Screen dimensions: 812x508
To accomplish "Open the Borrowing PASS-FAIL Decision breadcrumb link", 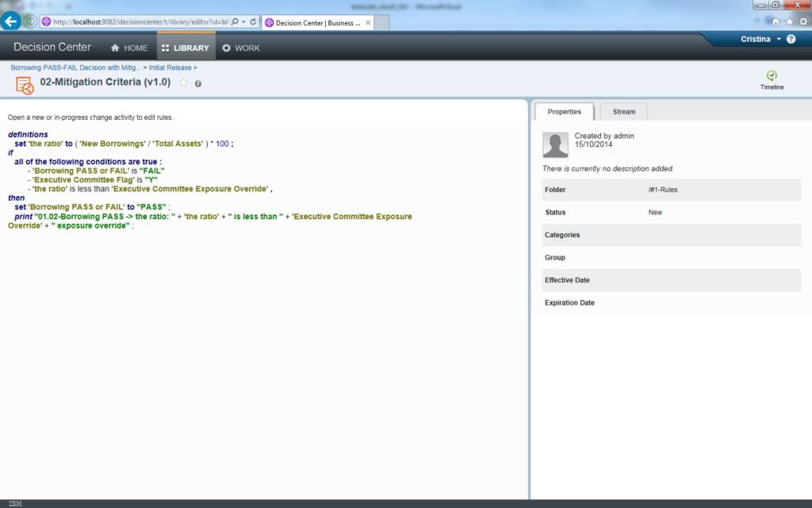I will coord(75,67).
